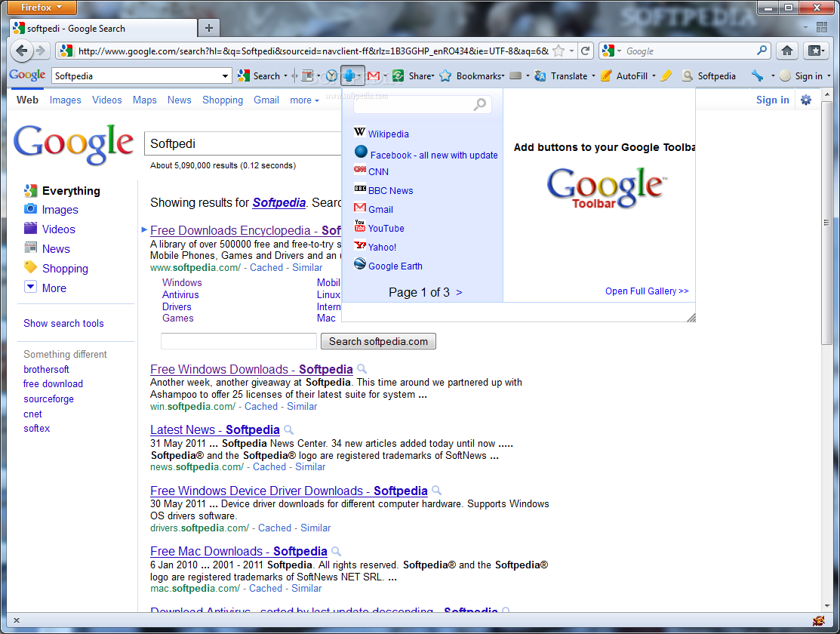
Task: Open the YouTube gadget link
Action: tap(386, 228)
